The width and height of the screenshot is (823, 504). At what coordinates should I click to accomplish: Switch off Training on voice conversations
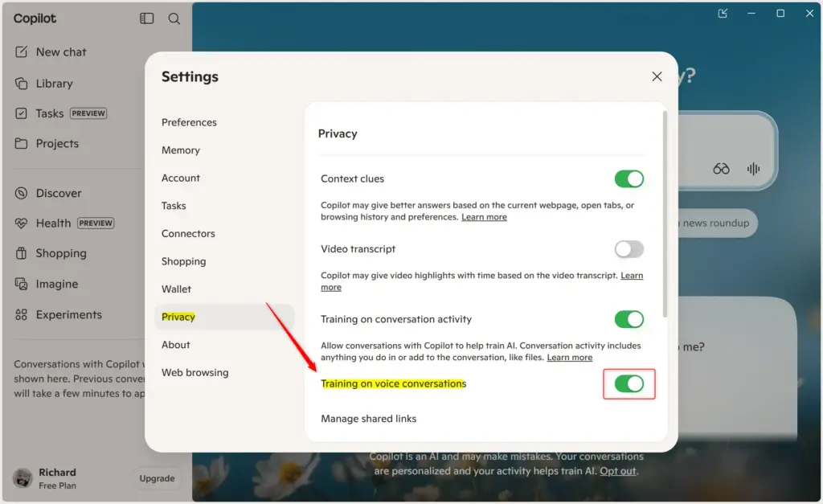(629, 383)
